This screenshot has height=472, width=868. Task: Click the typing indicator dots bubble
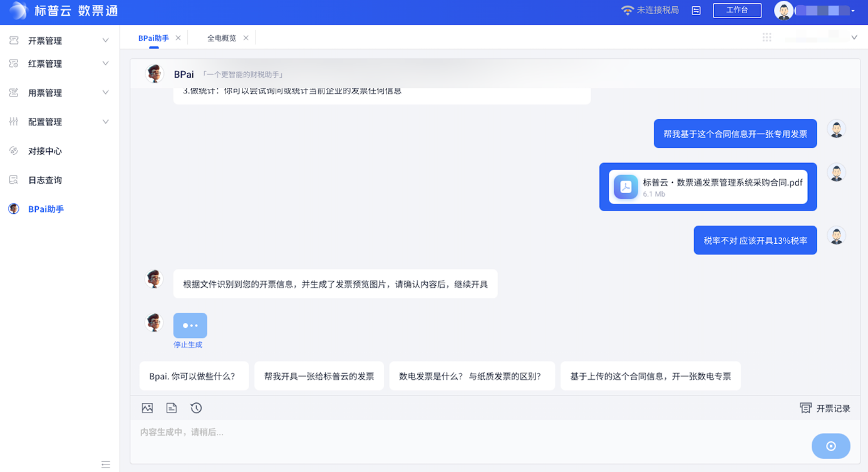[x=190, y=325]
